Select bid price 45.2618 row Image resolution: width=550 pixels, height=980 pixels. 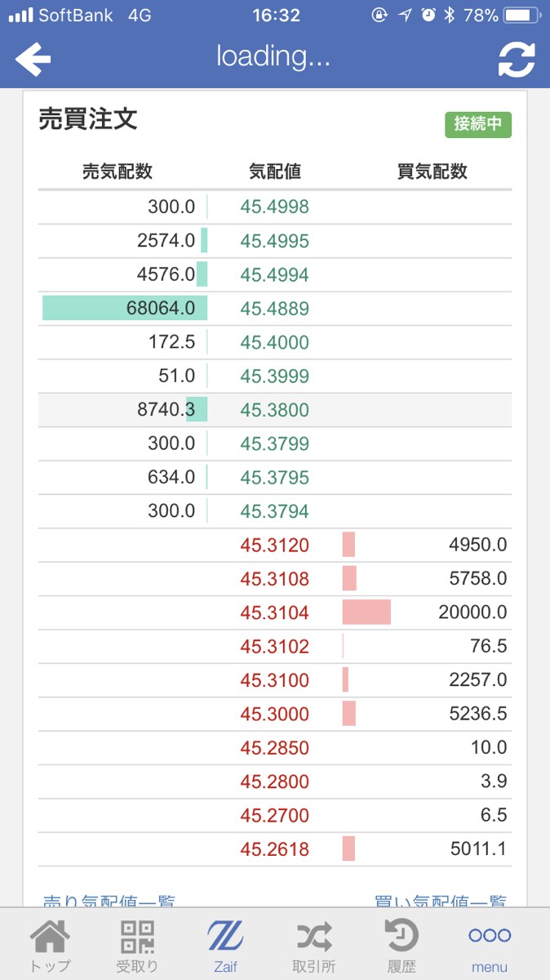click(x=274, y=849)
